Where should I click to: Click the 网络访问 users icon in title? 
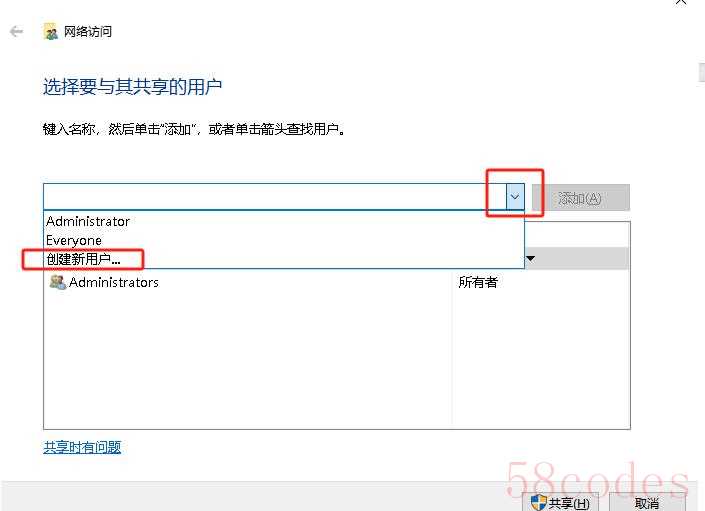[x=50, y=31]
